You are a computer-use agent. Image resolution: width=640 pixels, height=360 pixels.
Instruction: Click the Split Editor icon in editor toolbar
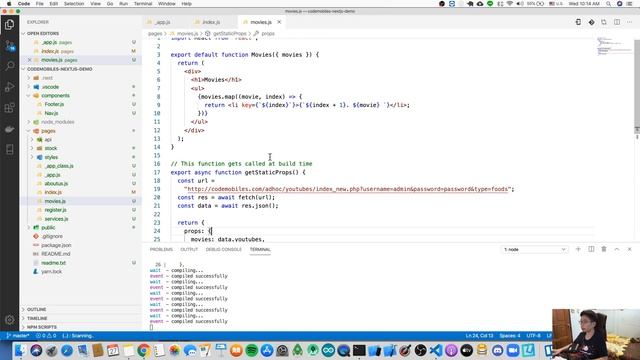pyautogui.click(x=617, y=22)
